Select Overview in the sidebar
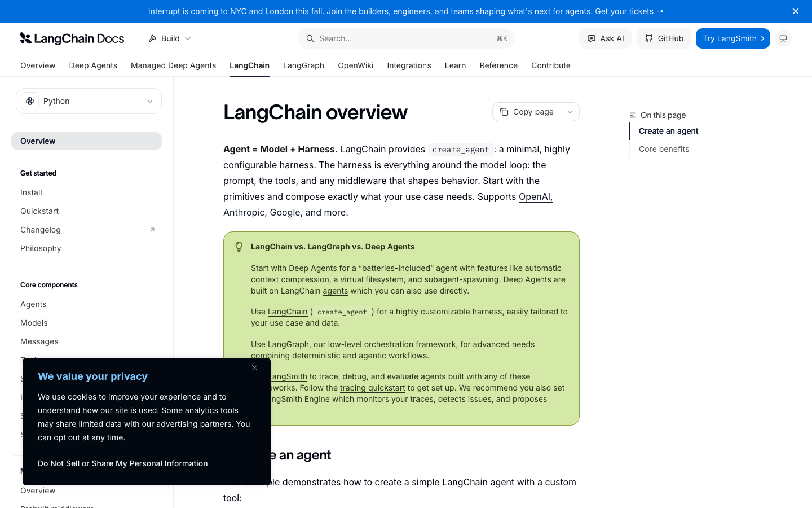 [86, 141]
